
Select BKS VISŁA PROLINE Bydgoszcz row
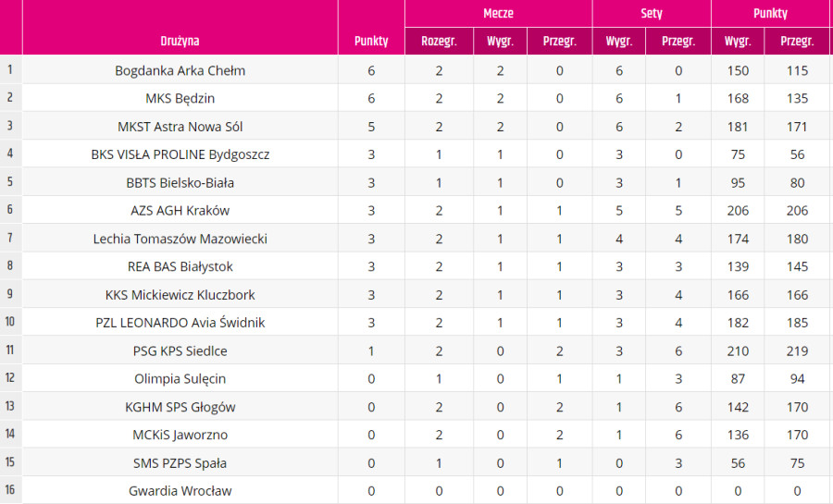[416, 154]
